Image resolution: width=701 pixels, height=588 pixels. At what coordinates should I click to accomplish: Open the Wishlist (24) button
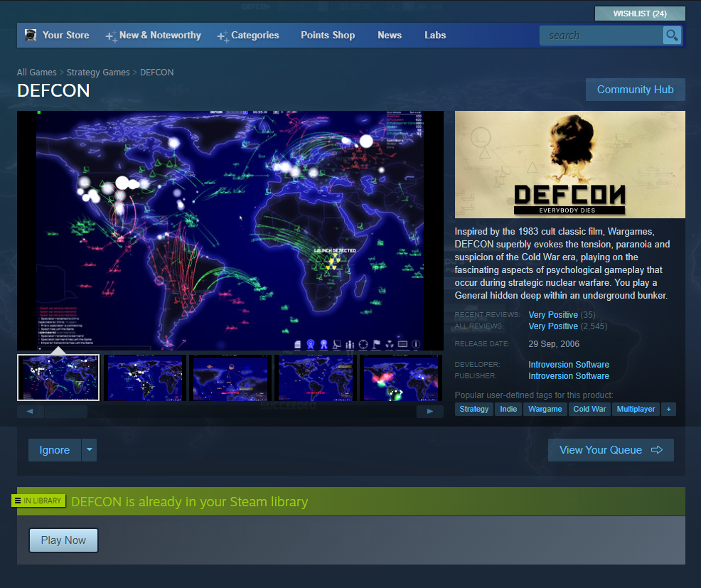(640, 14)
